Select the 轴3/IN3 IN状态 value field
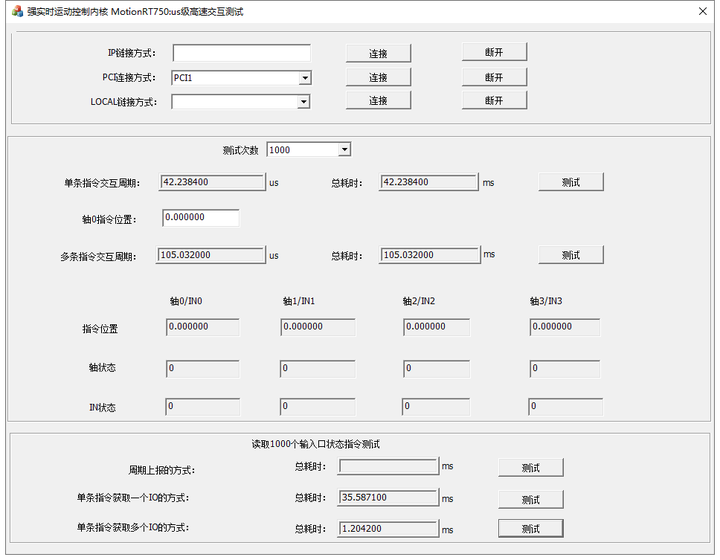720x560 pixels. (x=566, y=407)
